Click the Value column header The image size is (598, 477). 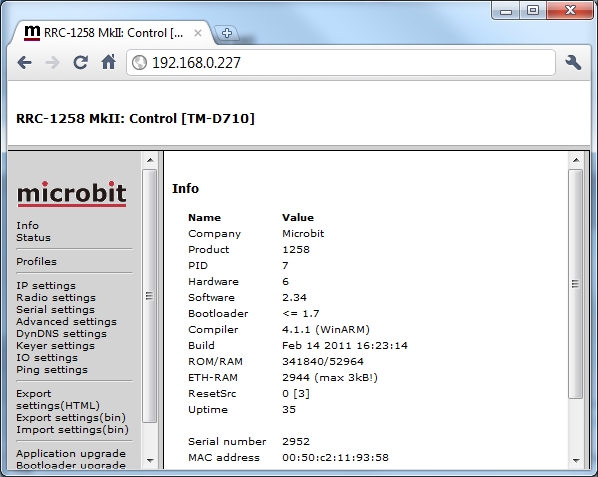pyautogui.click(x=298, y=217)
